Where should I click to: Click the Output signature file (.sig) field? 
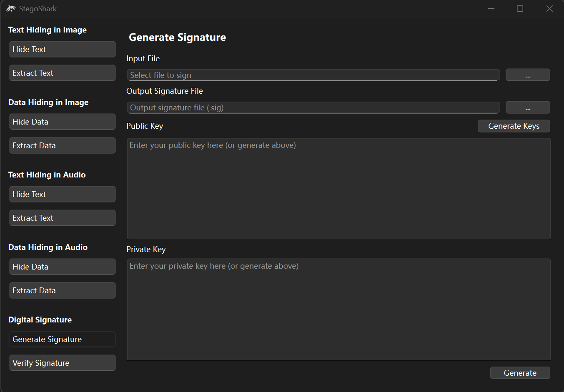pos(313,107)
